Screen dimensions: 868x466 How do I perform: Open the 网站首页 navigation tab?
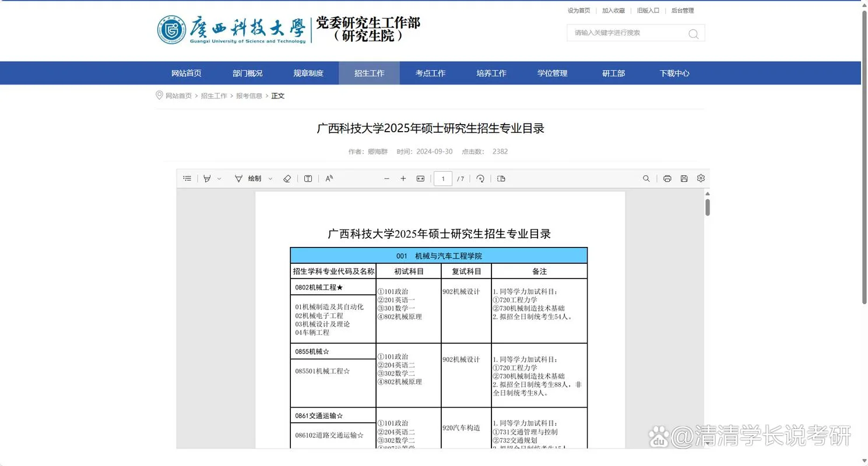tap(187, 73)
